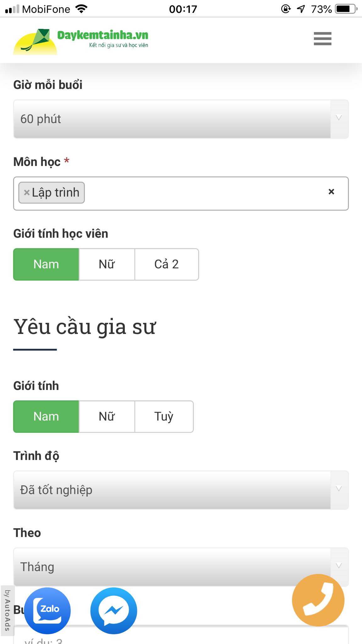Open the hamburger navigation menu
The width and height of the screenshot is (362, 644).
point(322,39)
